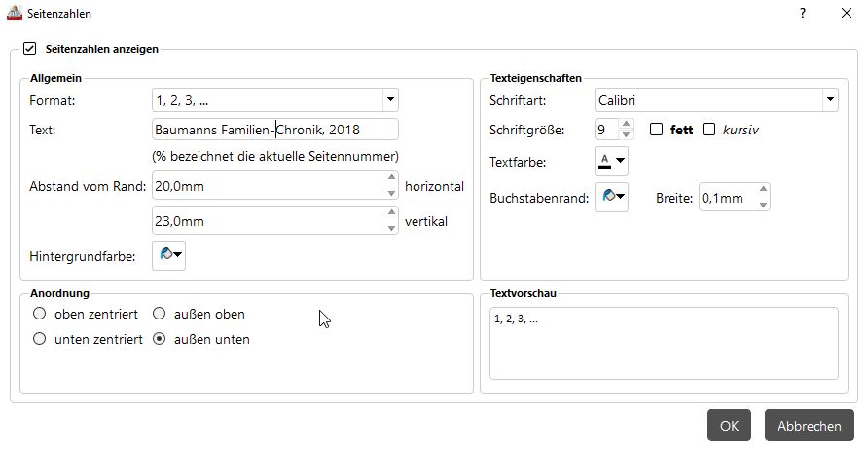The height and width of the screenshot is (451, 868).
Task: Increase horizontal Abstand with up arrow
Action: click(391, 179)
